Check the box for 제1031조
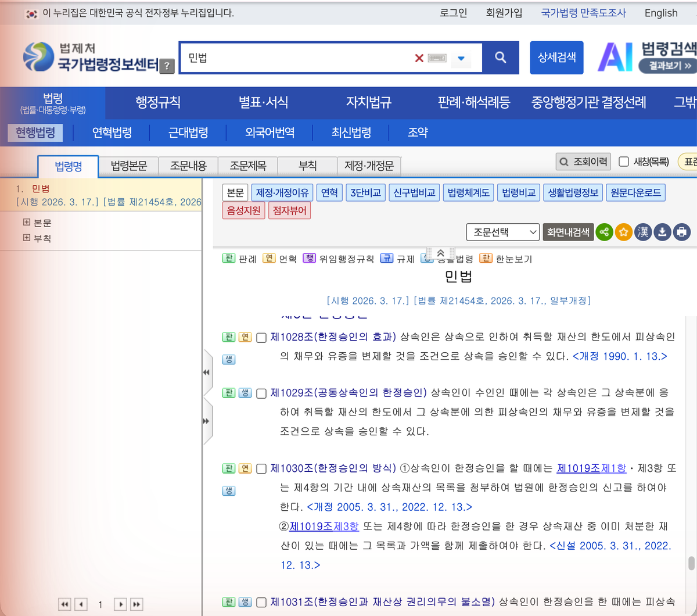This screenshot has width=697, height=616. coord(261,603)
